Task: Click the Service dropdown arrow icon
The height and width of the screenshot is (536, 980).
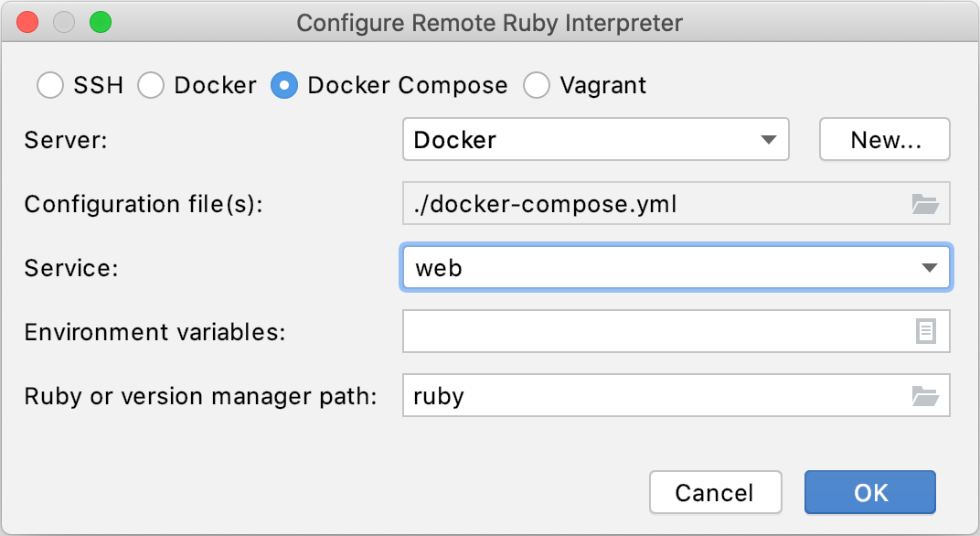Action: coord(930,267)
